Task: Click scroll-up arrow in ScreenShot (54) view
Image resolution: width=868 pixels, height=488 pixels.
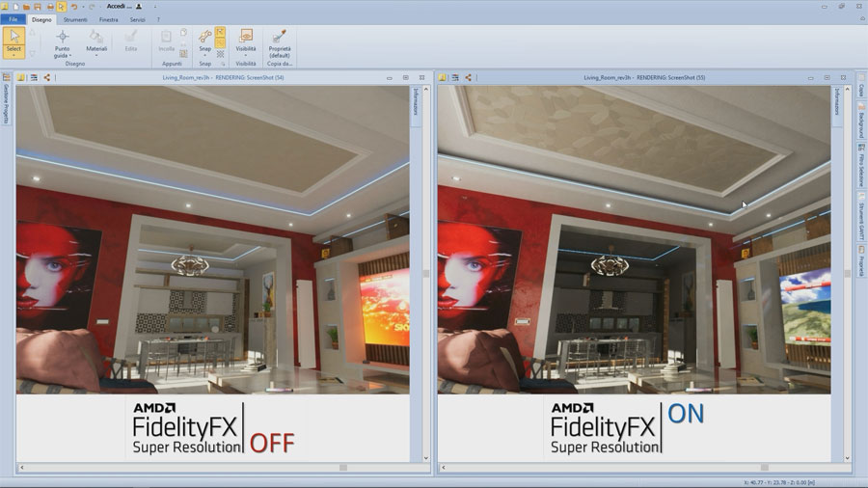Action: tap(426, 89)
